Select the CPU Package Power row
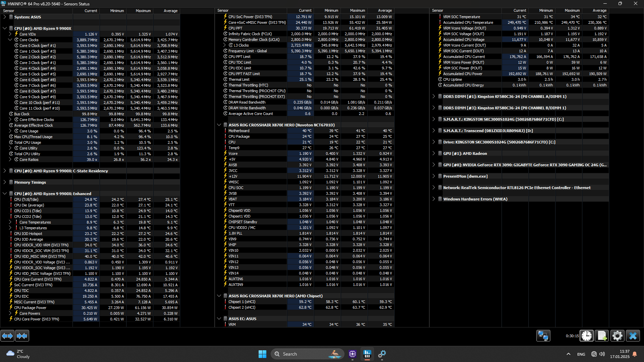644x362 pixels. tap(30, 308)
